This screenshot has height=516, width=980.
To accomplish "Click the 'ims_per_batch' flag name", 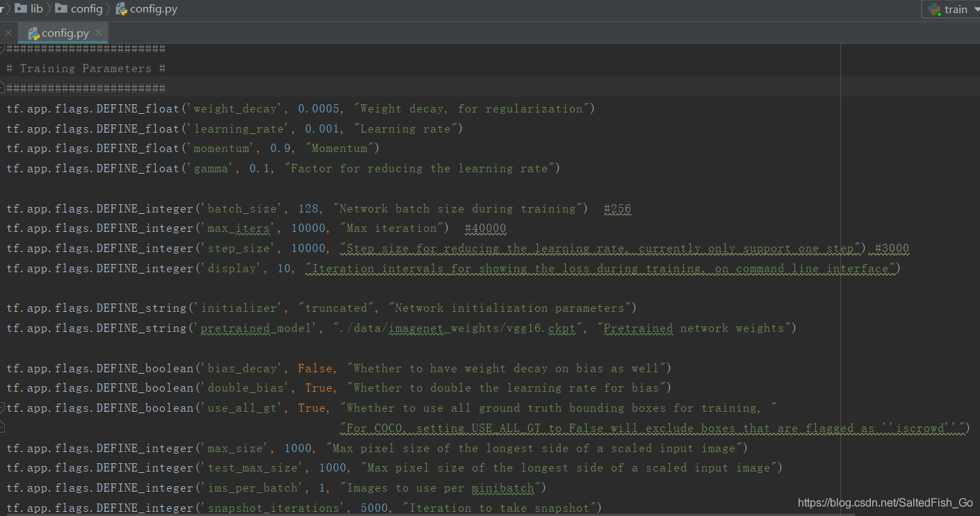I will (x=253, y=488).
